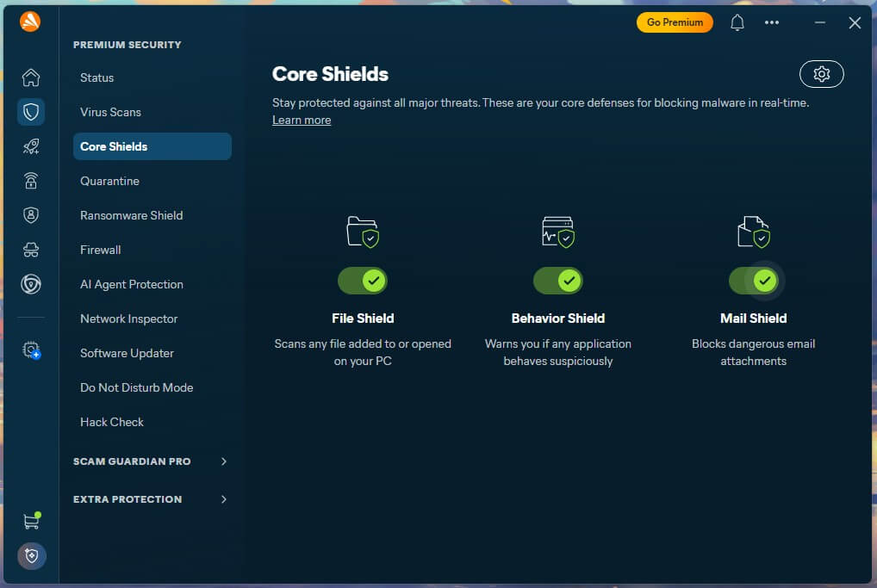Open Core Shields settings gear

(821, 74)
